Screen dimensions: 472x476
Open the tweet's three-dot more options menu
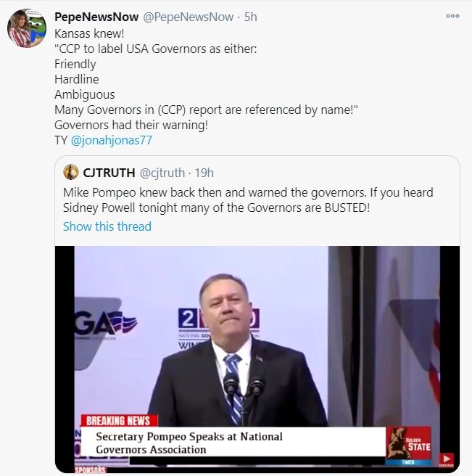tap(452, 16)
